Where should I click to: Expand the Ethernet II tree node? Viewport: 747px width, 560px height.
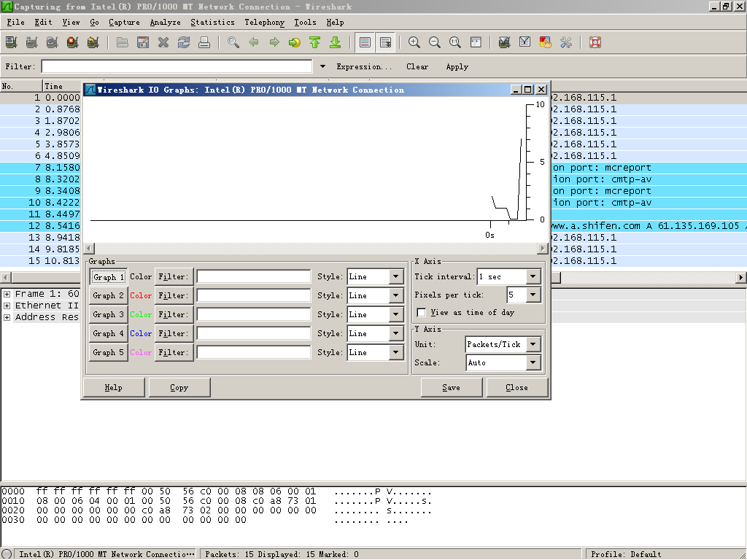pos(7,306)
